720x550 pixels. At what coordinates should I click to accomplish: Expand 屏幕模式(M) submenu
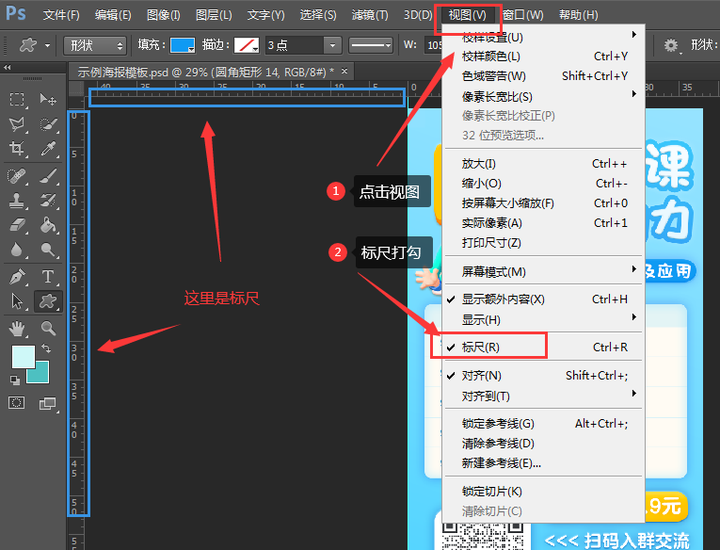(543, 271)
